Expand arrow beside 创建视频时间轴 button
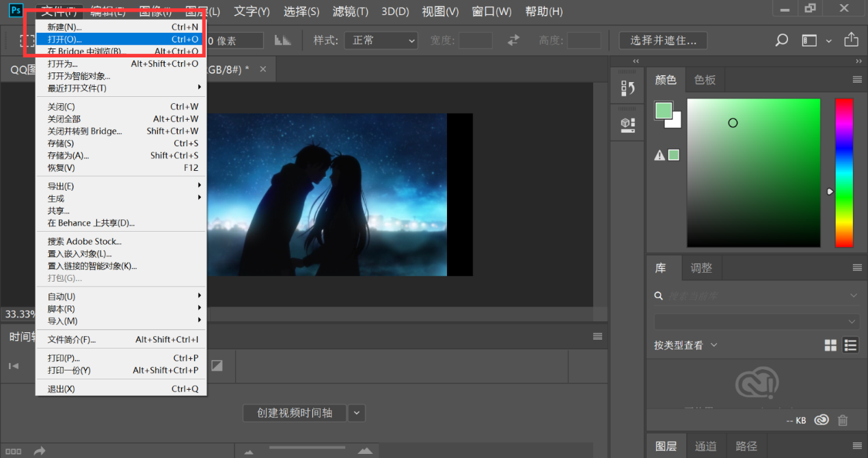 [357, 413]
